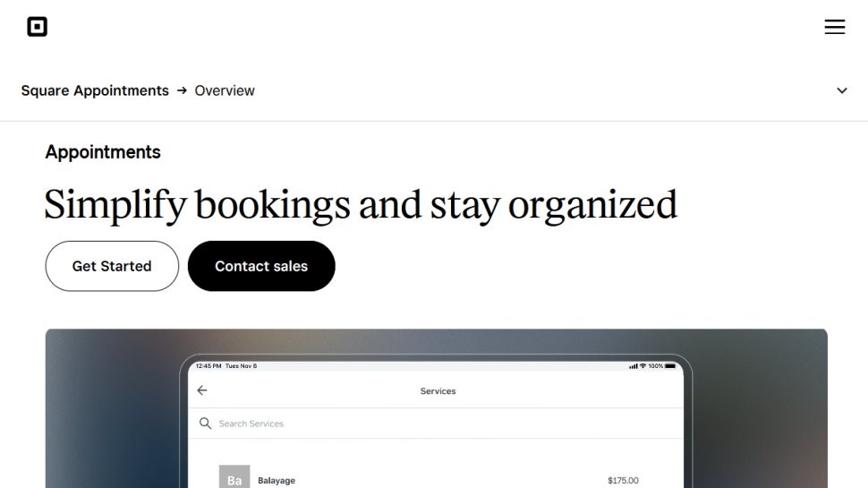Open the hamburger navigation menu
This screenshot has height=488, width=868.
[x=834, y=27]
